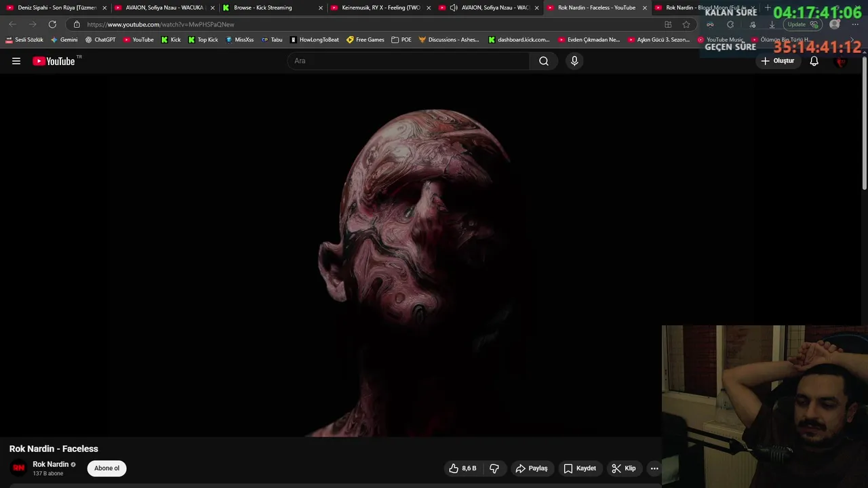Open the YouTube bookmark in bookmarks bar
Viewport: 868px width, 488px height.
138,40
